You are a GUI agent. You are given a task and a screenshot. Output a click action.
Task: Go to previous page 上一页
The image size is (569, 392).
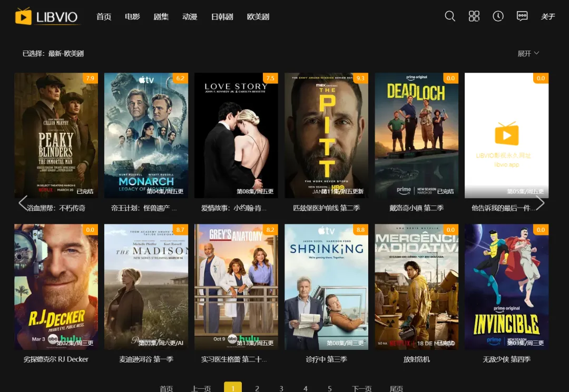click(x=201, y=388)
